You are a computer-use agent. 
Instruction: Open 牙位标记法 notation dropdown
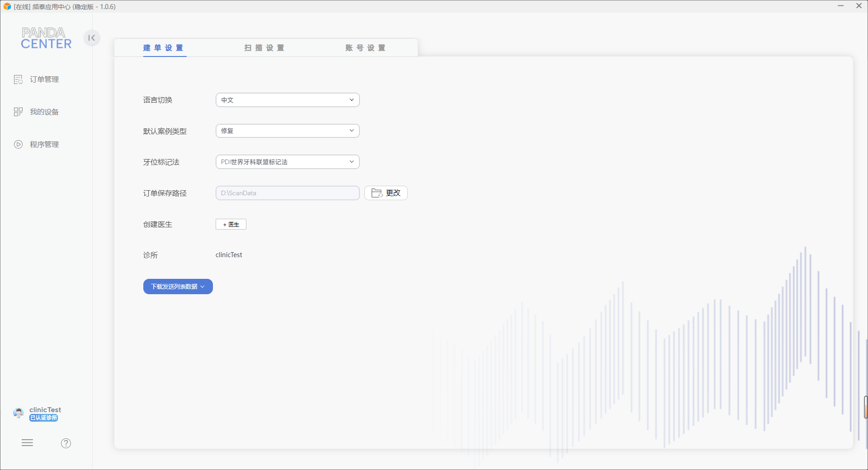click(288, 162)
